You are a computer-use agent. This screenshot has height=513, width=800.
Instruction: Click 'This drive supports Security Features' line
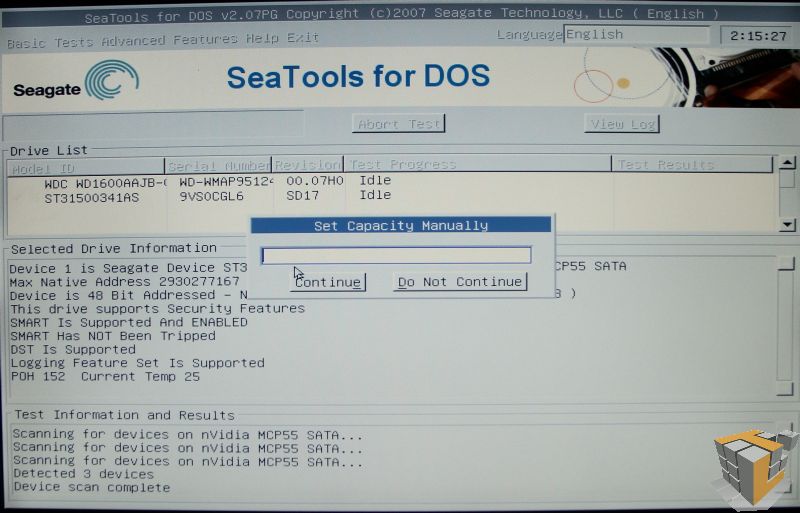[157, 309]
